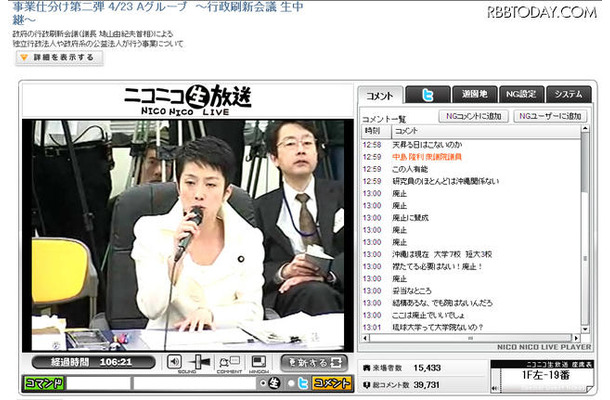Click the 総コメント数 comment count icon
This screenshot has height=400, width=610.
[366, 385]
